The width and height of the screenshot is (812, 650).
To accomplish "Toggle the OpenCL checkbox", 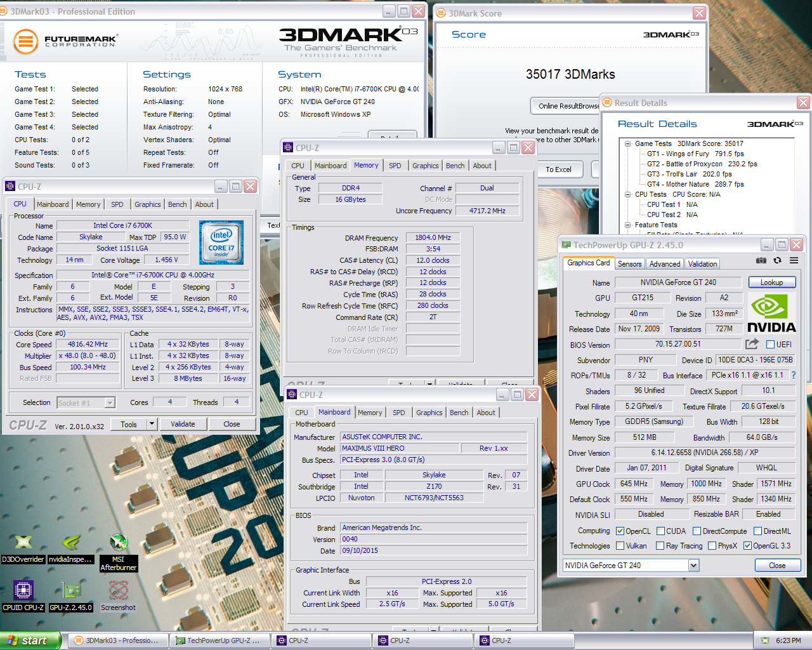I will [620, 531].
